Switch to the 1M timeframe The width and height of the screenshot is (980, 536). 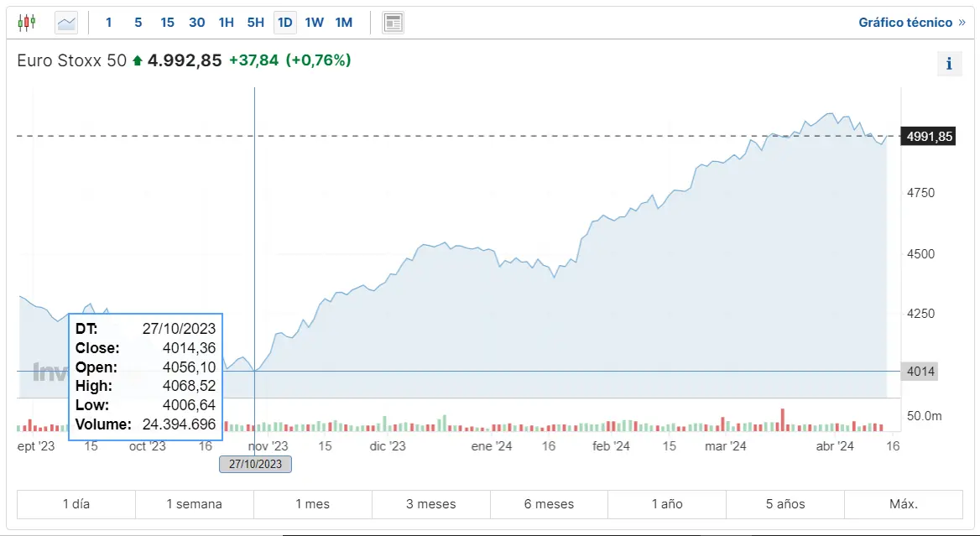[343, 23]
